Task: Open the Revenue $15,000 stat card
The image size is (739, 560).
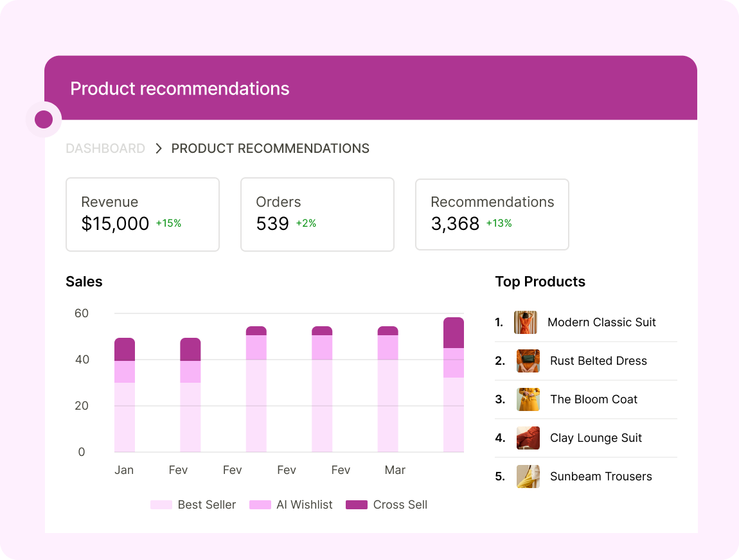Action: [x=143, y=214]
